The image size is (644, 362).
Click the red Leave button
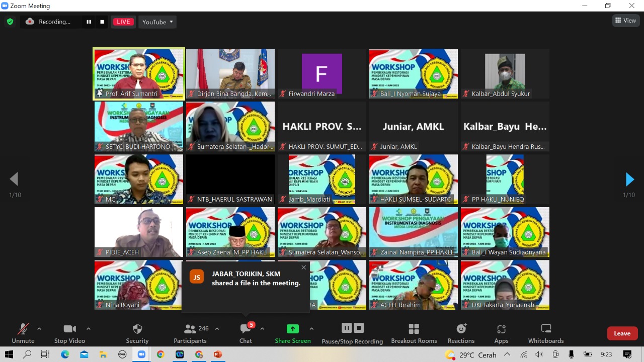click(622, 333)
